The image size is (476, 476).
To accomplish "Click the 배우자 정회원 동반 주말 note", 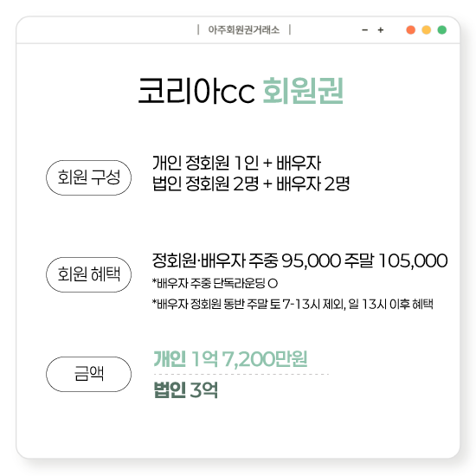I will pyautogui.click(x=293, y=304).
